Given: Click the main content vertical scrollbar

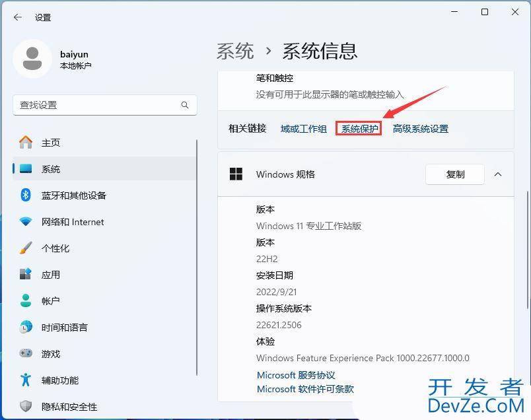Looking at the screenshot, I should pyautogui.click(x=528, y=250).
